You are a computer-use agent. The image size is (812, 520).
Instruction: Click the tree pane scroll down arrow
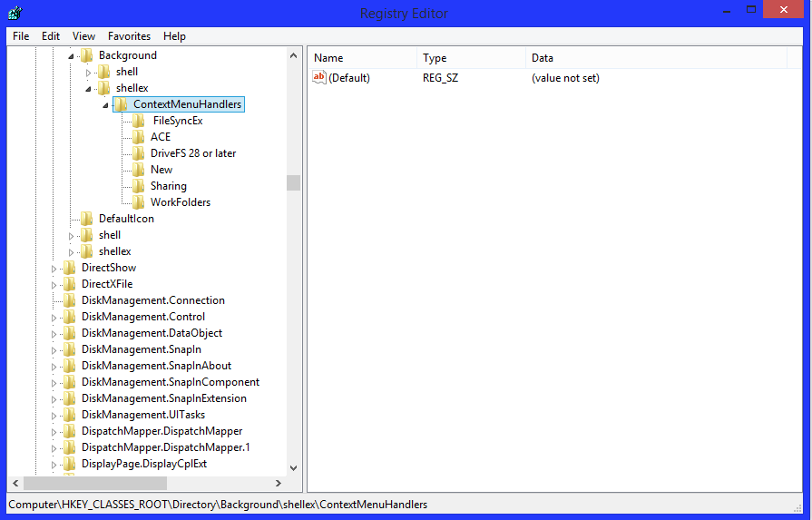(293, 468)
